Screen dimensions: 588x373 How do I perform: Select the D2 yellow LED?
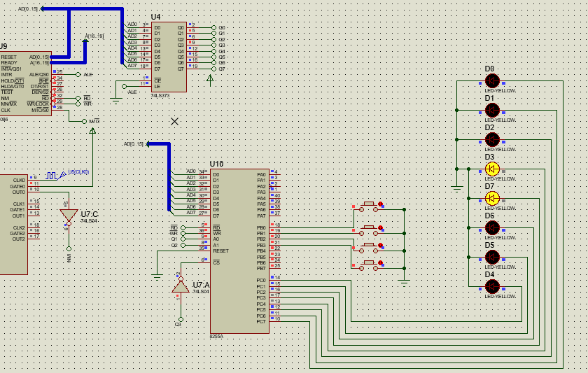492,139
